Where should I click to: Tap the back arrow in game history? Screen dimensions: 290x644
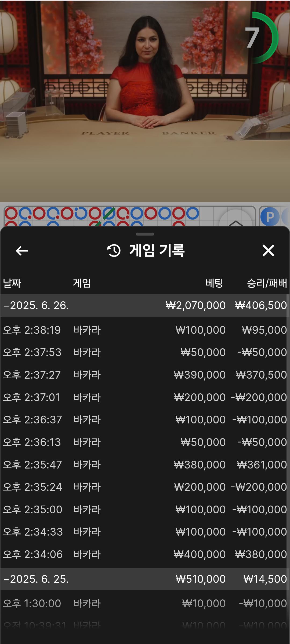click(x=22, y=251)
